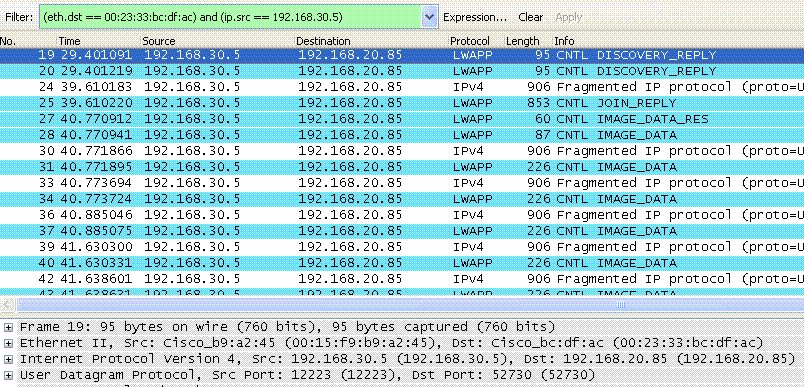Select packet 40 CNTL IMAGE_DATA row
804x387 pixels.
[x=402, y=263]
